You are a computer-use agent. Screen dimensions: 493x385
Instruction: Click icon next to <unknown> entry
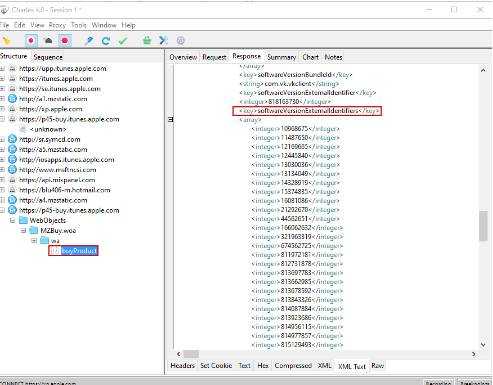click(x=23, y=129)
